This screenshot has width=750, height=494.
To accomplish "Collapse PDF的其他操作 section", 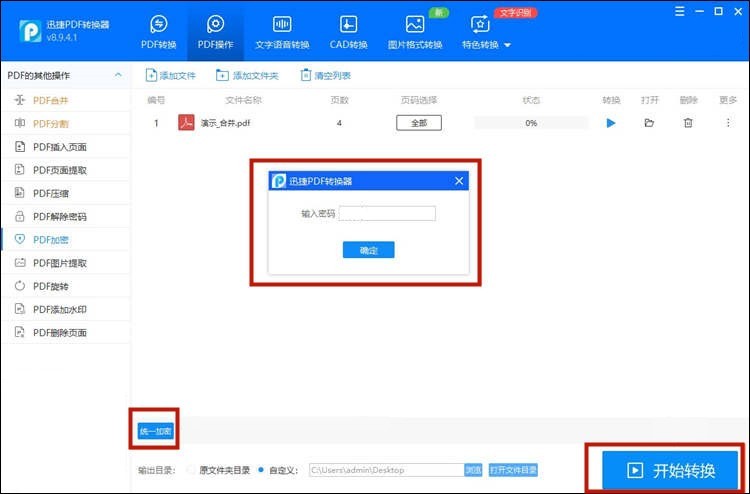I will click(x=118, y=75).
